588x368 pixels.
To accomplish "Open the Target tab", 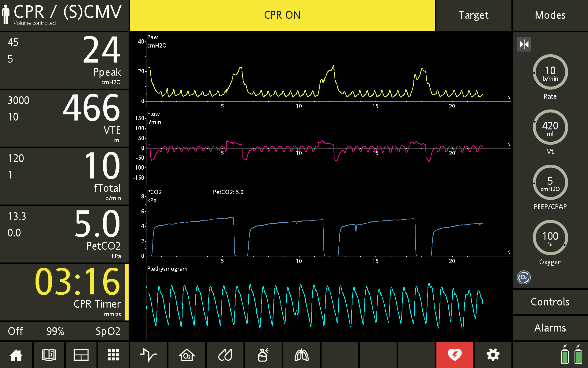I will pyautogui.click(x=473, y=15).
